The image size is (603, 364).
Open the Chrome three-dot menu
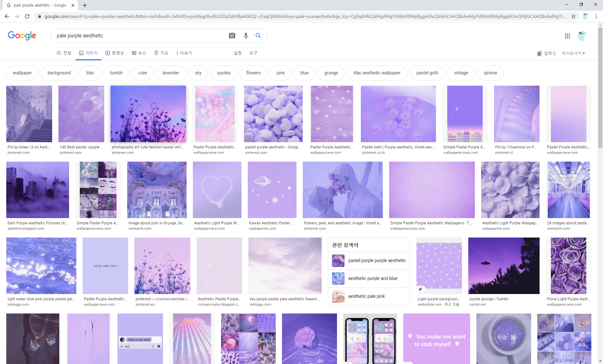[596, 16]
